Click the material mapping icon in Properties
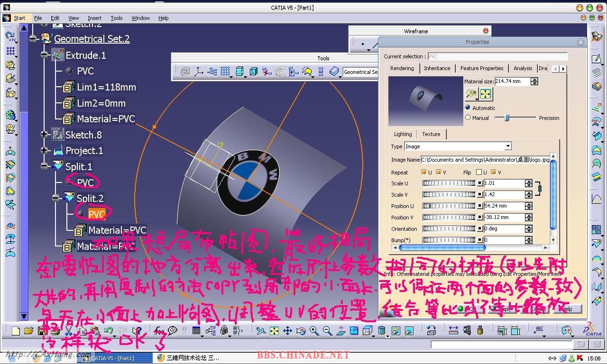This screenshot has height=364, width=607. tap(471, 94)
